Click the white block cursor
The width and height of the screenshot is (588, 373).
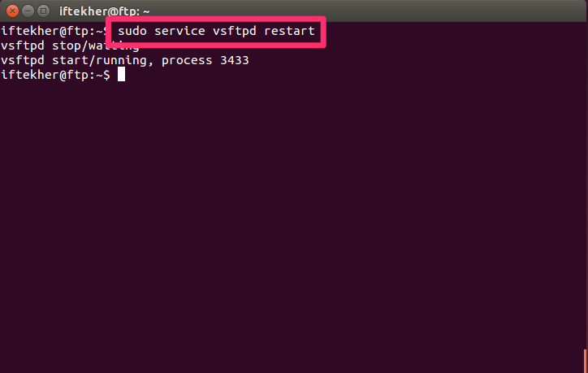[x=121, y=74]
